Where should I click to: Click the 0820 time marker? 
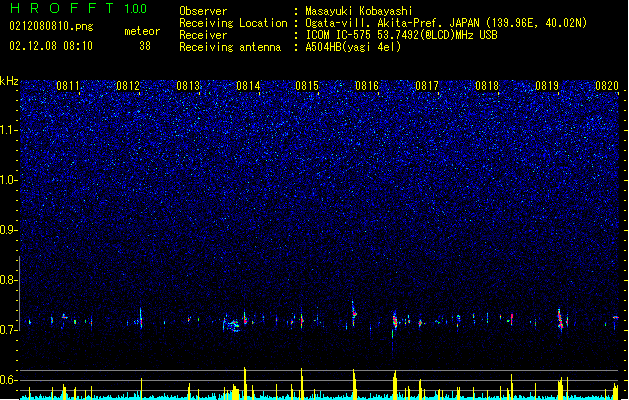point(607,86)
